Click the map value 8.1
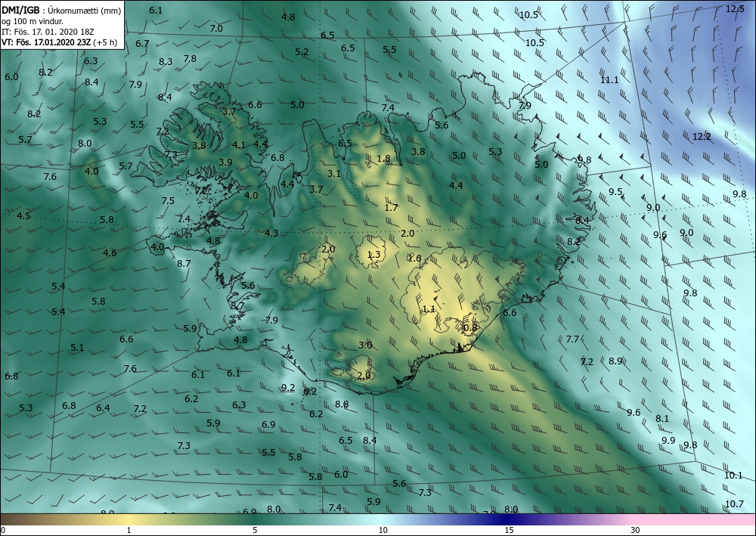This screenshot has height=536, width=756. coord(662,419)
